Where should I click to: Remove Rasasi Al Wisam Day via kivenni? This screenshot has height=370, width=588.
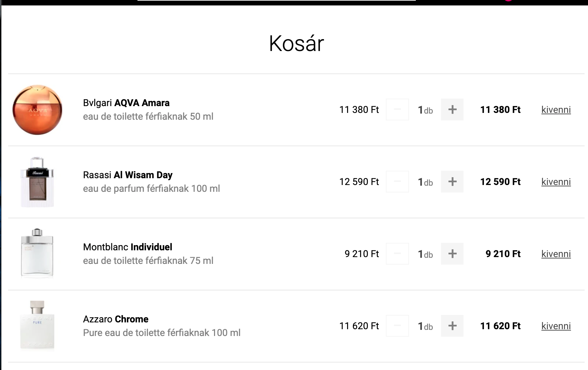(x=556, y=182)
